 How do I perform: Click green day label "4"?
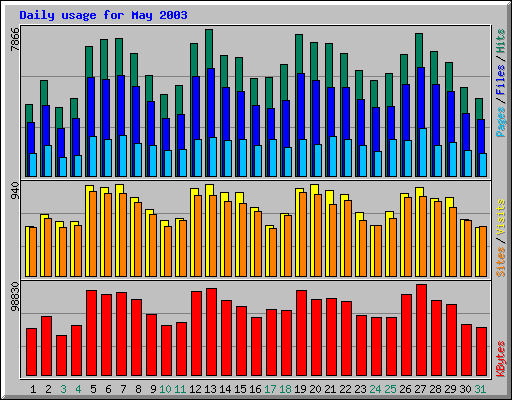click(78, 389)
